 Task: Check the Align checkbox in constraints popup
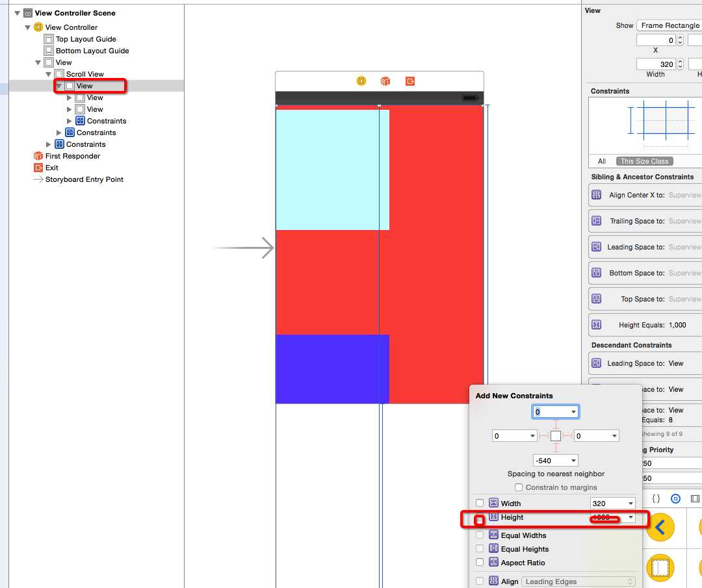(x=480, y=581)
